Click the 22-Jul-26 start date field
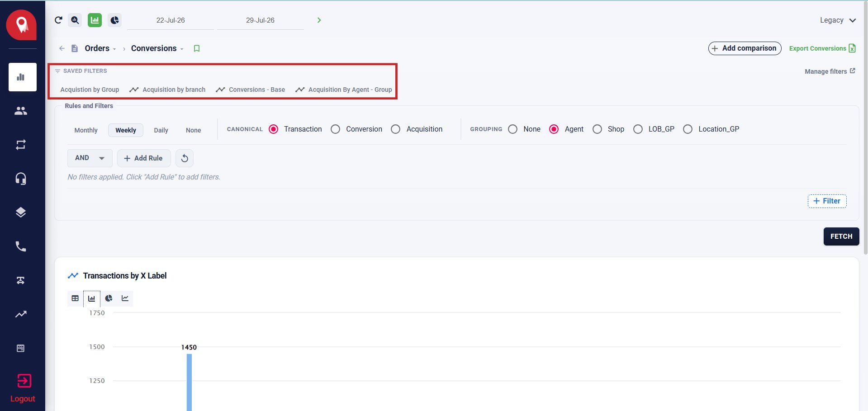The width and height of the screenshot is (868, 411). [x=171, y=20]
